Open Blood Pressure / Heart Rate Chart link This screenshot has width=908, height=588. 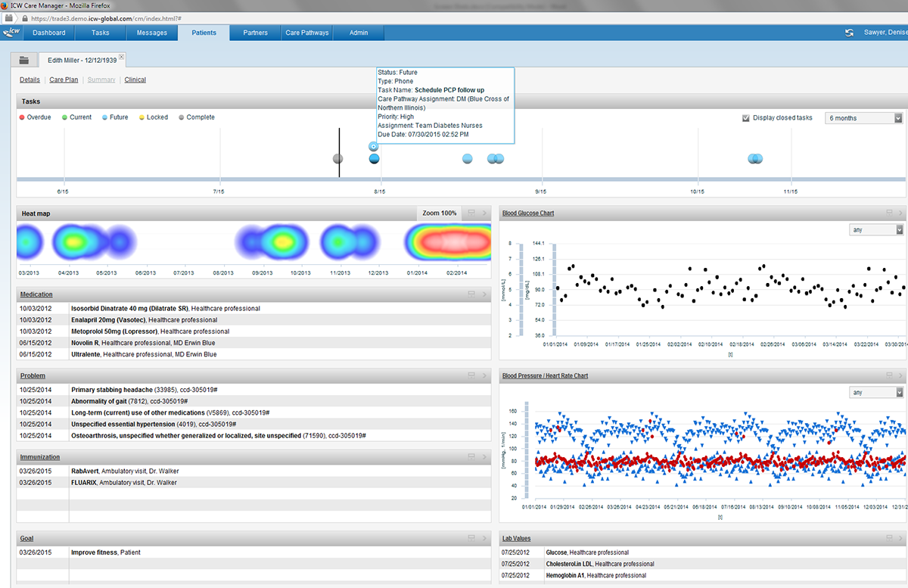click(546, 376)
